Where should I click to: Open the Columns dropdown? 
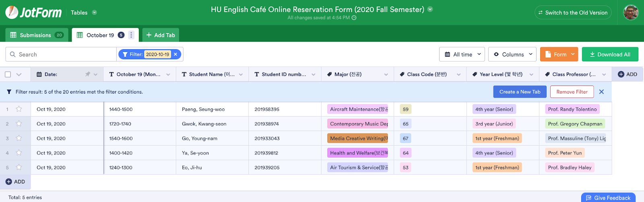tap(512, 54)
